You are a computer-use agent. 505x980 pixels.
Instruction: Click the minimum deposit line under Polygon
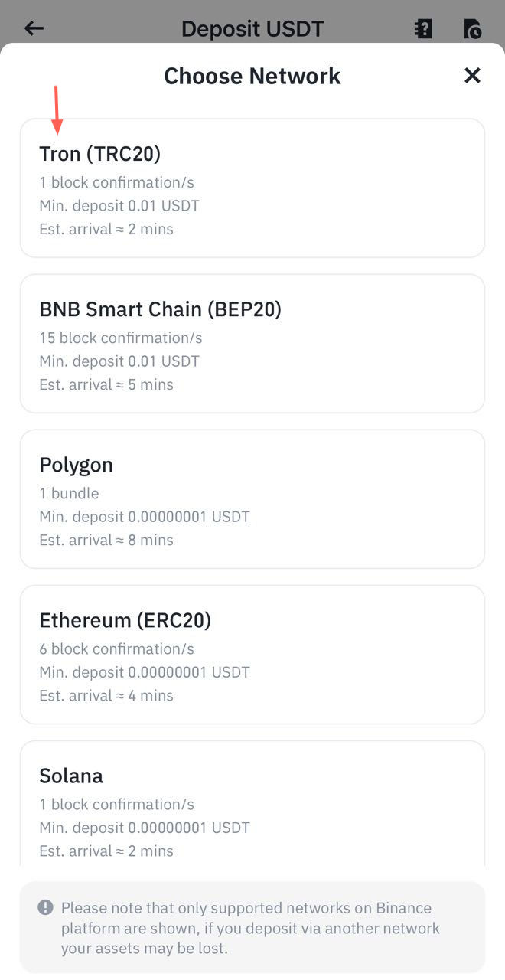click(x=145, y=517)
